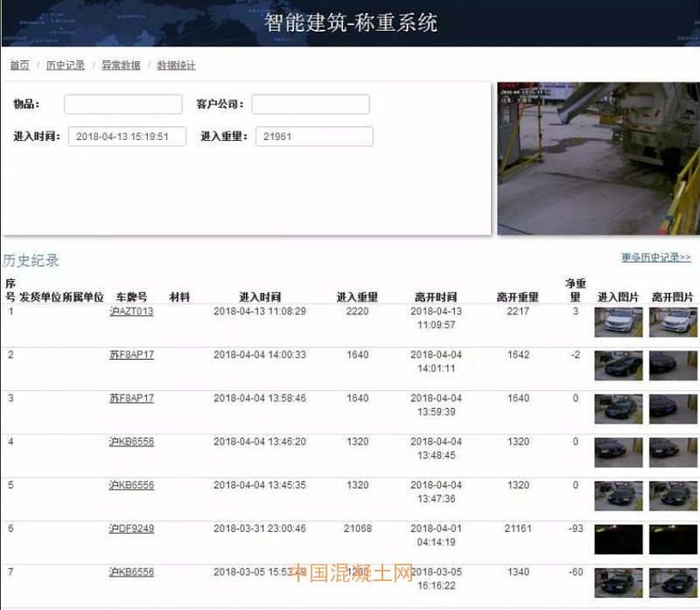The image size is (700, 610).
Task: Open the live truck camera image
Action: pyautogui.click(x=598, y=158)
